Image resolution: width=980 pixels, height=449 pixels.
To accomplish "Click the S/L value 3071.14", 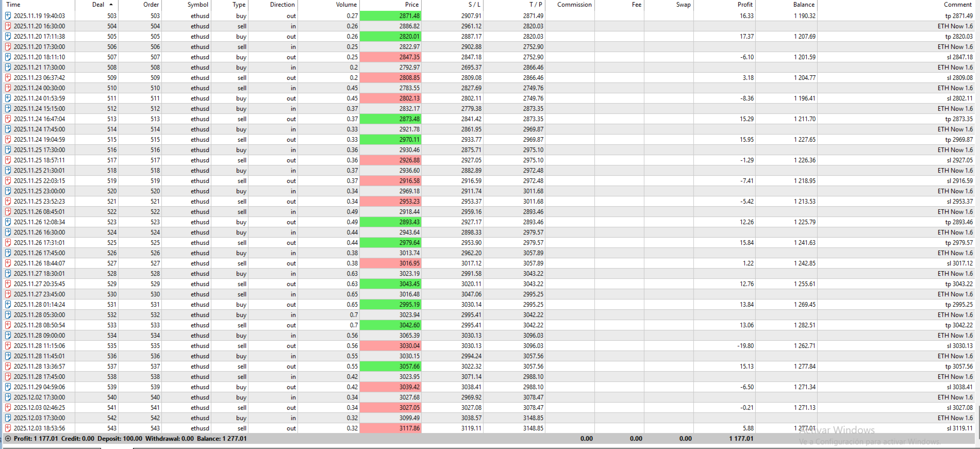I will click(471, 377).
